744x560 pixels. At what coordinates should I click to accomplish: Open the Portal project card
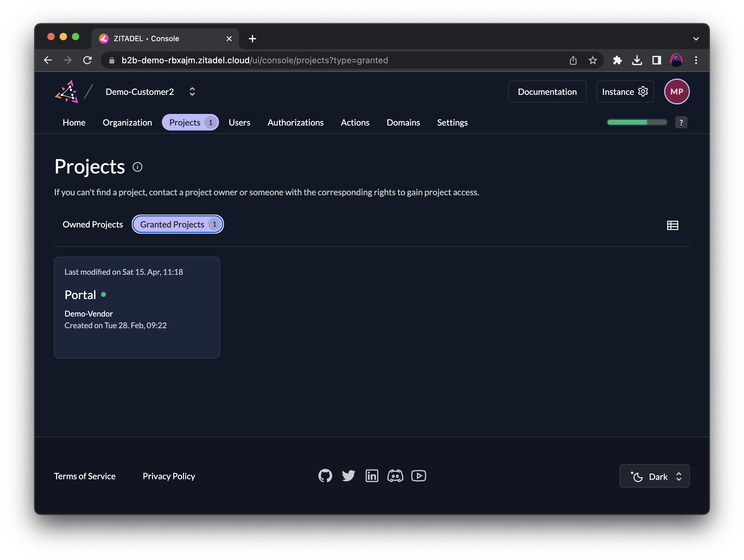coord(137,307)
